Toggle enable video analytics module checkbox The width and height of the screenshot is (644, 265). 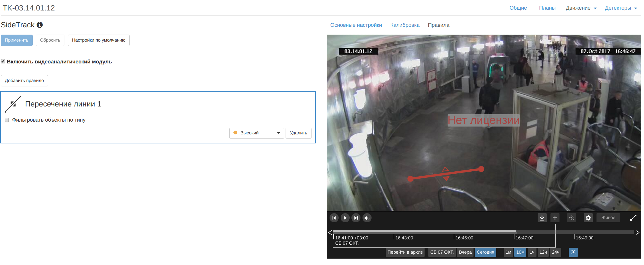click(3, 61)
